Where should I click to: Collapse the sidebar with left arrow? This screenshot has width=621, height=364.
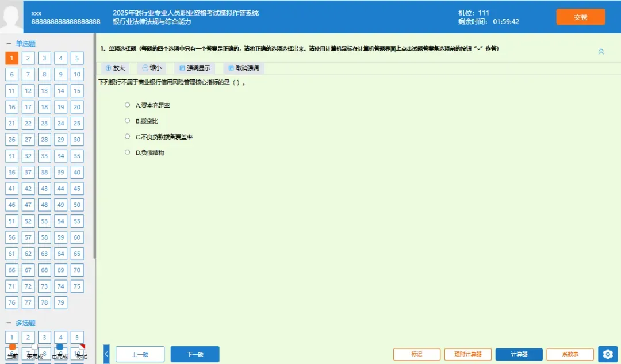[x=106, y=354]
